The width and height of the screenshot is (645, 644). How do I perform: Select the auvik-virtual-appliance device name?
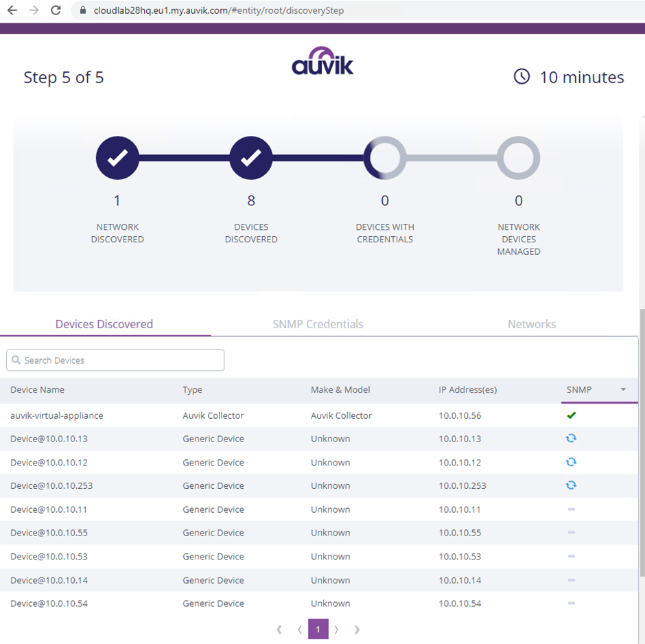[x=57, y=415]
